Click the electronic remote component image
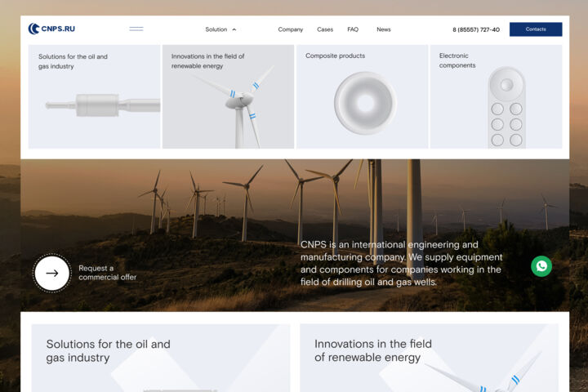Viewport: 588px width, 392px height. (x=507, y=108)
